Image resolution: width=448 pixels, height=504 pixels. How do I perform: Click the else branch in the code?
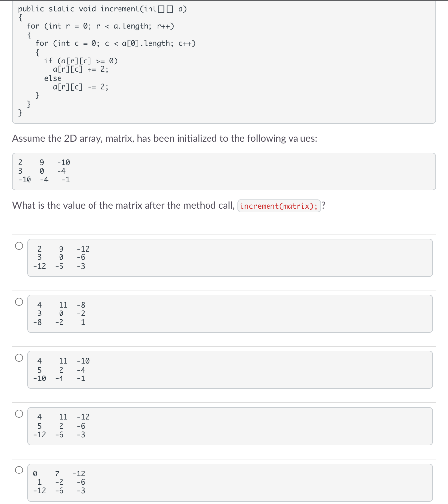(x=54, y=78)
